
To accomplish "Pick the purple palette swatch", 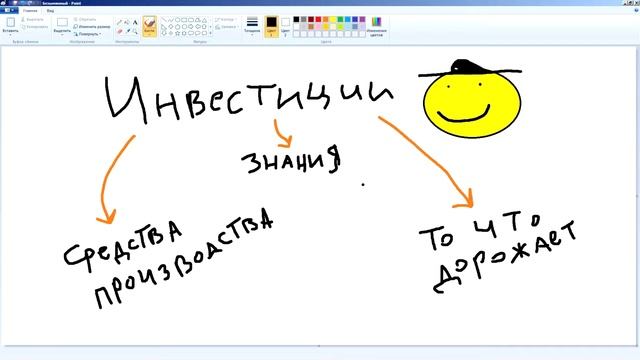I will coord(362,19).
